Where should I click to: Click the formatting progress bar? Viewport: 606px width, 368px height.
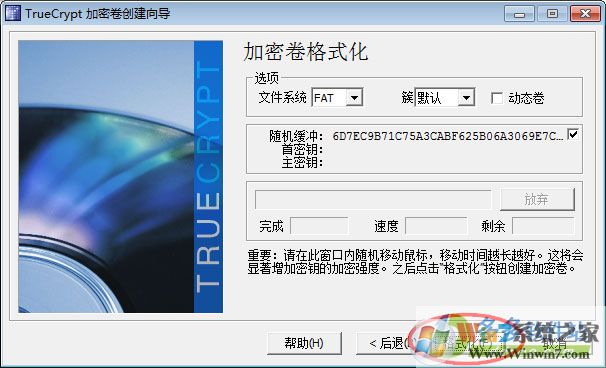[373, 199]
